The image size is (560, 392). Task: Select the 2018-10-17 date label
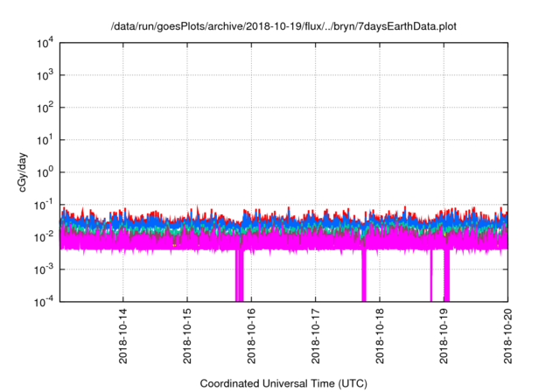coord(315,336)
